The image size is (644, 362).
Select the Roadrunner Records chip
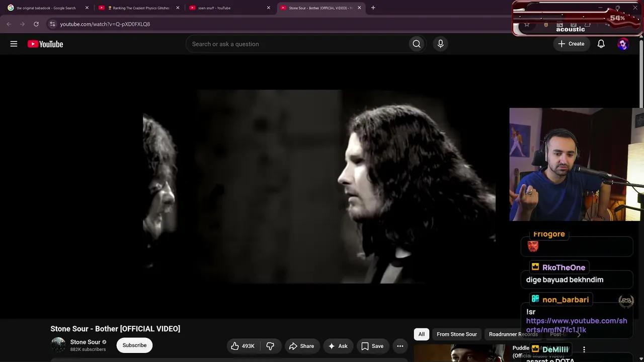(x=513, y=334)
